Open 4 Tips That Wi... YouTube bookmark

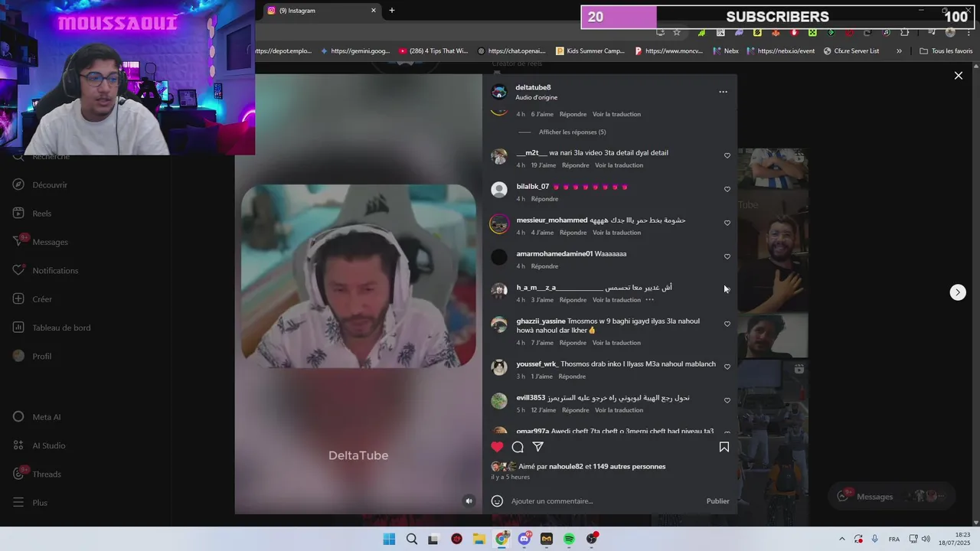[x=433, y=51]
